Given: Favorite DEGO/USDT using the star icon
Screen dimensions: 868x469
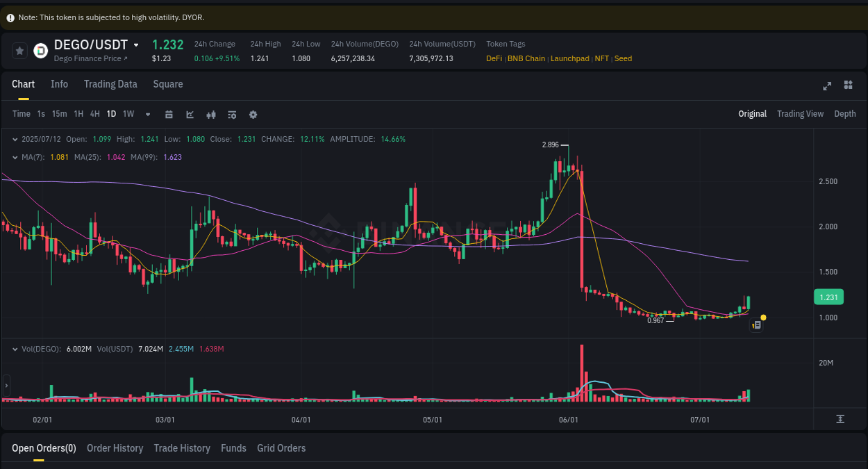Looking at the screenshot, I should tap(19, 50).
